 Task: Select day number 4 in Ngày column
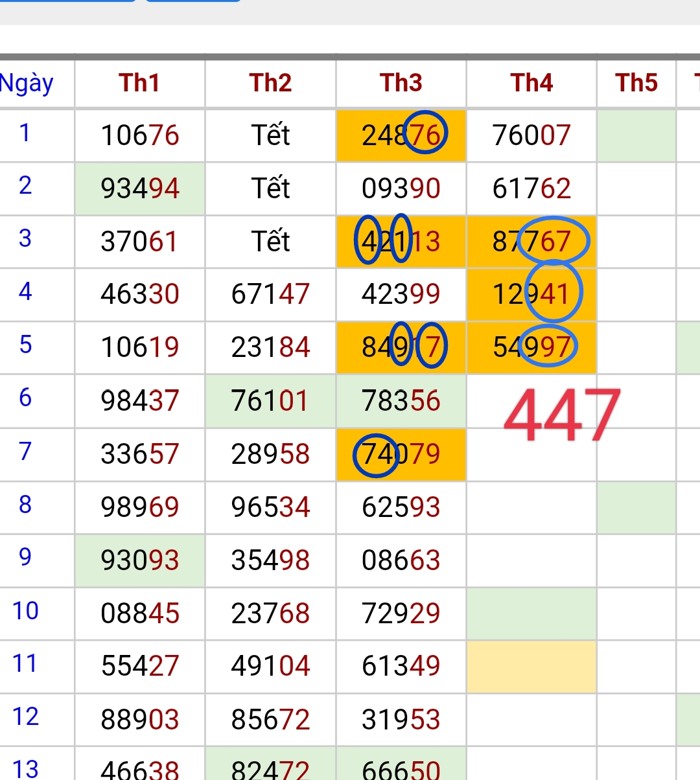coord(25,292)
